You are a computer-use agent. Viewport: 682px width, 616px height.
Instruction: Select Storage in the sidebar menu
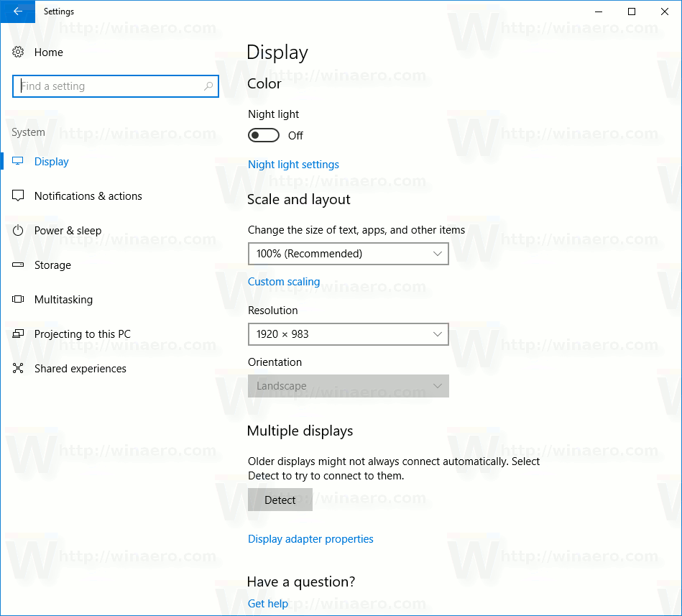point(53,265)
